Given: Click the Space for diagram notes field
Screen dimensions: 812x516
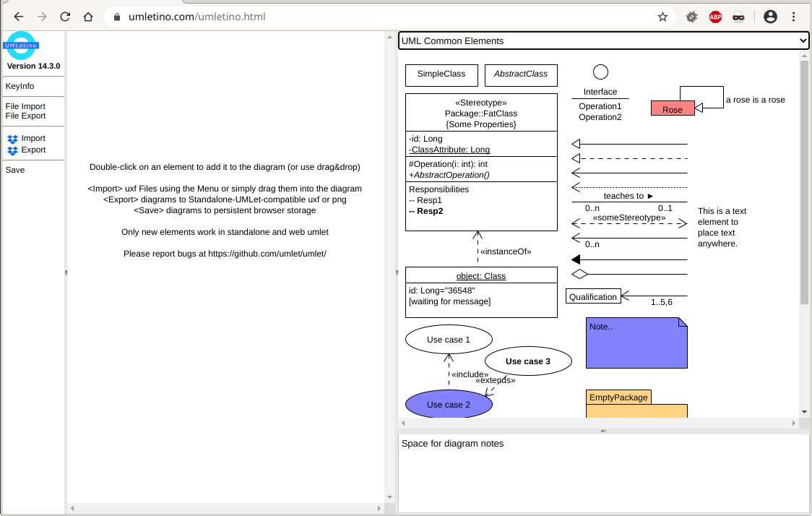Looking at the screenshot, I should [603, 473].
